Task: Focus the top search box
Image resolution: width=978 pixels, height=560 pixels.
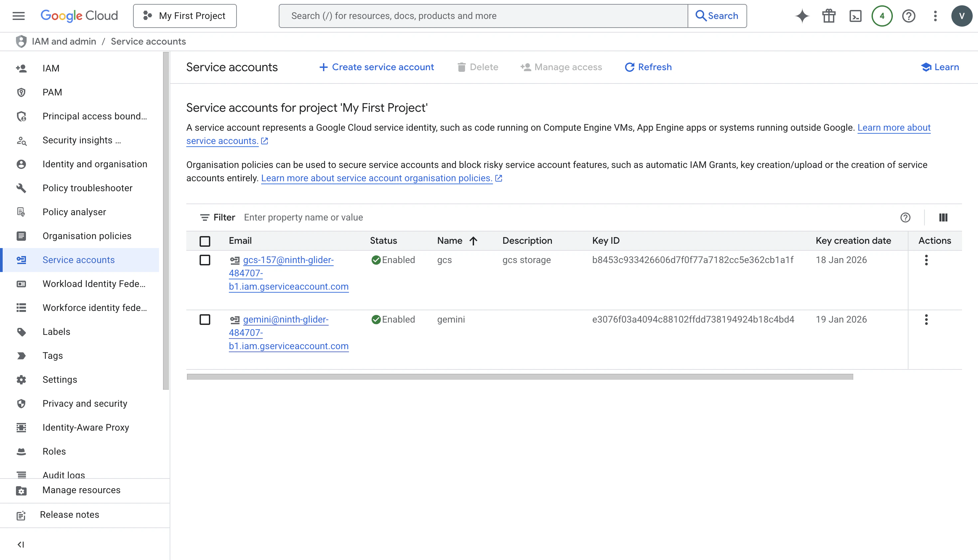Action: (x=483, y=16)
